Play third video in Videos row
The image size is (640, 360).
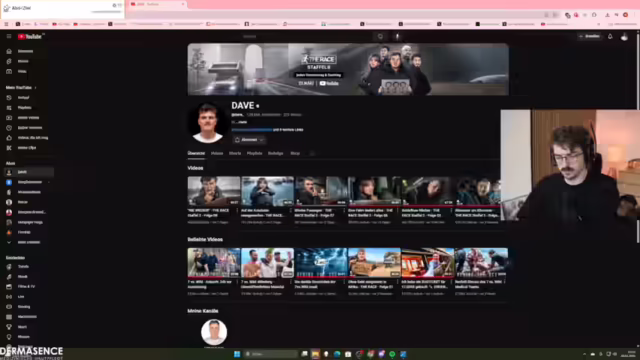coord(321,191)
